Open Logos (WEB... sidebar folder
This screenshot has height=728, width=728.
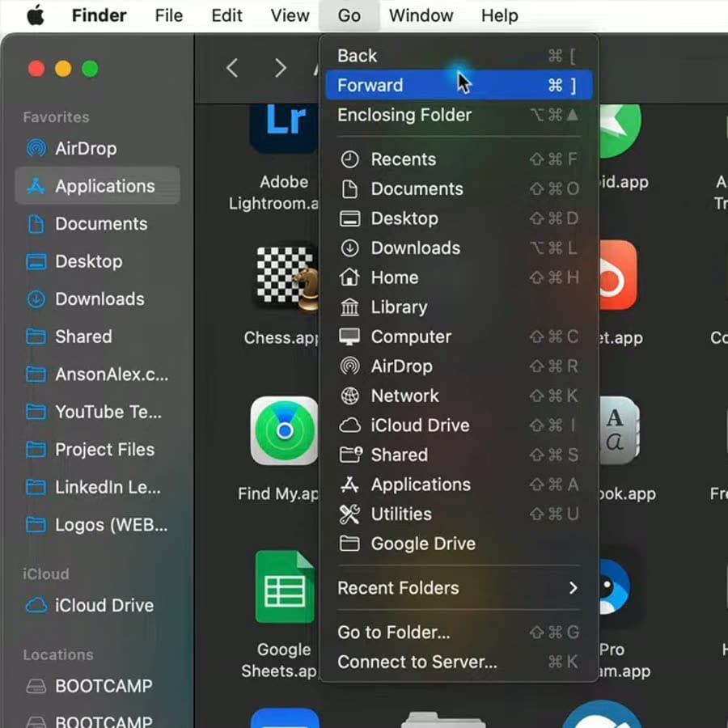click(x=98, y=525)
